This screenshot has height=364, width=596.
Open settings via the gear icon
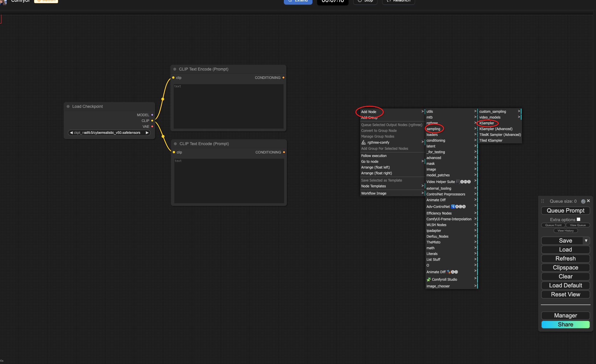(583, 201)
